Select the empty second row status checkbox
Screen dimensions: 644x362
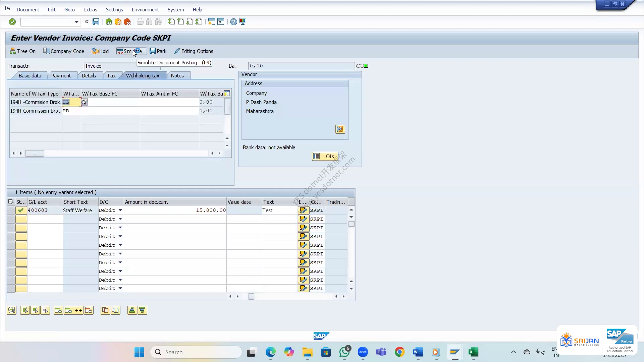(x=21, y=219)
